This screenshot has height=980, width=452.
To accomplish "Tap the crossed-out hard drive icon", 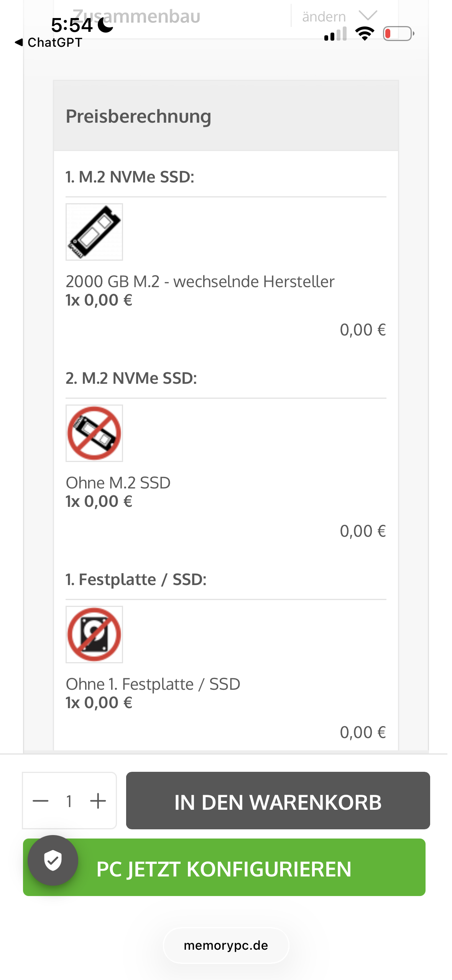I will coord(94,635).
